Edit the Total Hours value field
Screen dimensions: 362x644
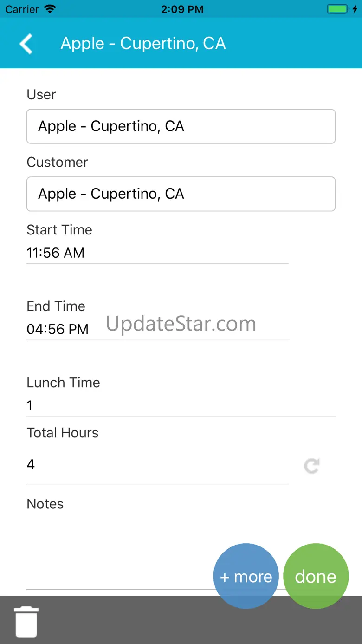pos(157,465)
